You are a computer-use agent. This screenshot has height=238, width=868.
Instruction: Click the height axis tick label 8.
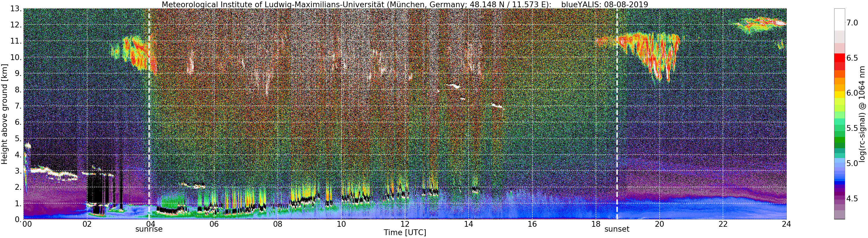pos(18,90)
